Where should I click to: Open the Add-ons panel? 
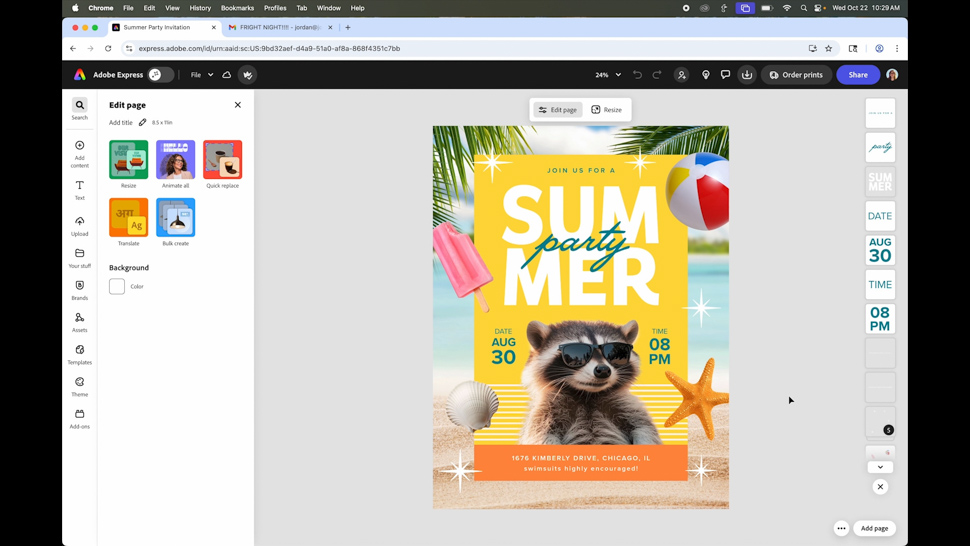click(80, 418)
